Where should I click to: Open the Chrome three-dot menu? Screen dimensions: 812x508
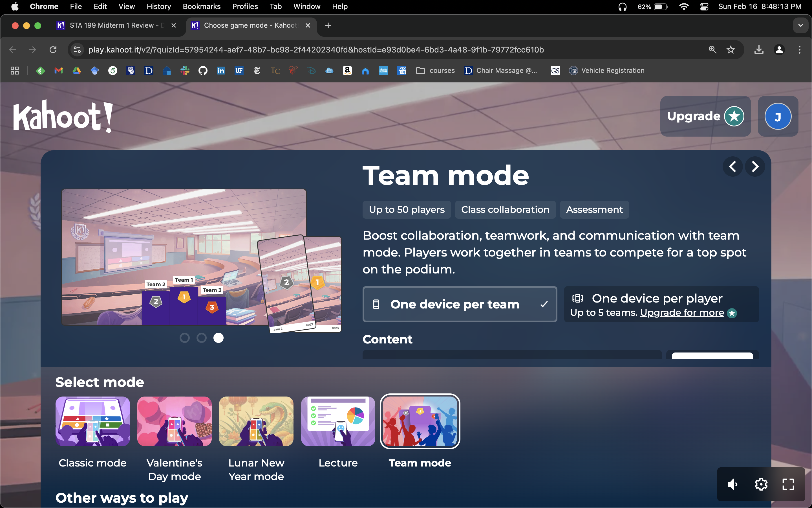click(800, 50)
